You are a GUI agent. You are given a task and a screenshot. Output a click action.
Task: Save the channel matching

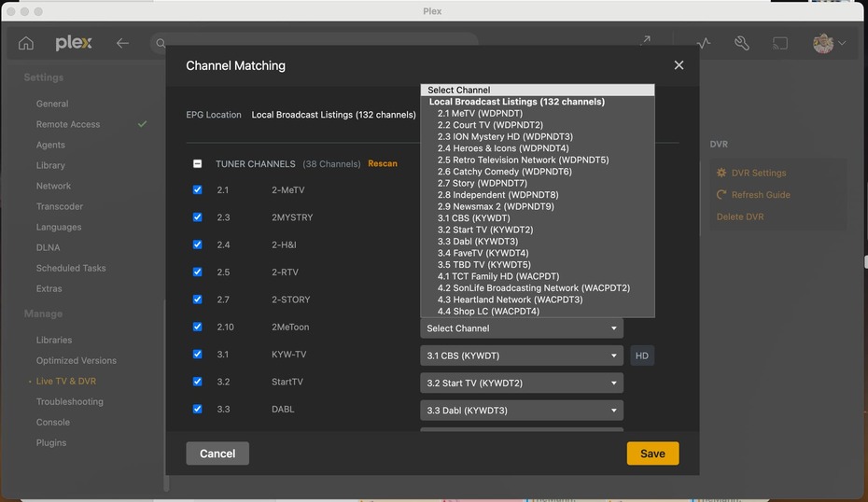point(652,453)
